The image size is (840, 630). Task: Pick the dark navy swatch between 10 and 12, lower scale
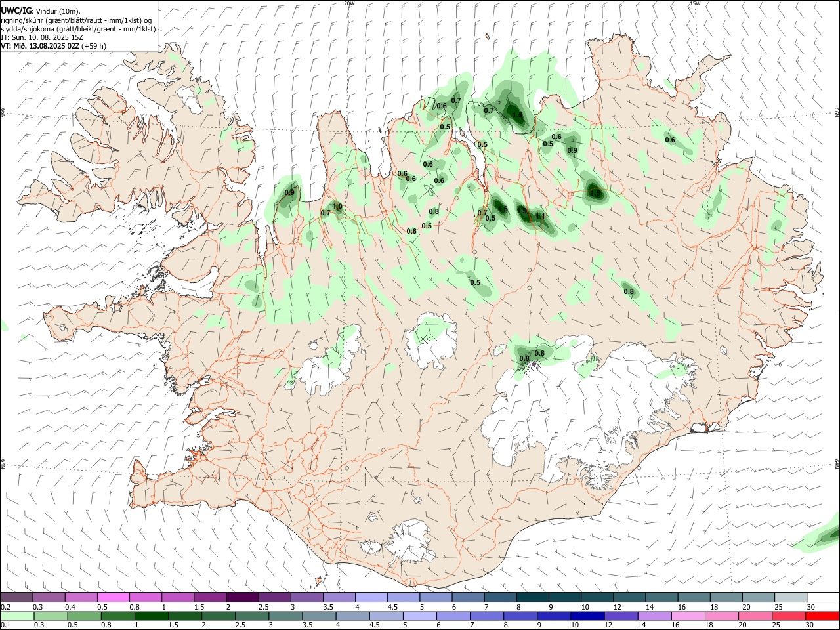click(586, 616)
